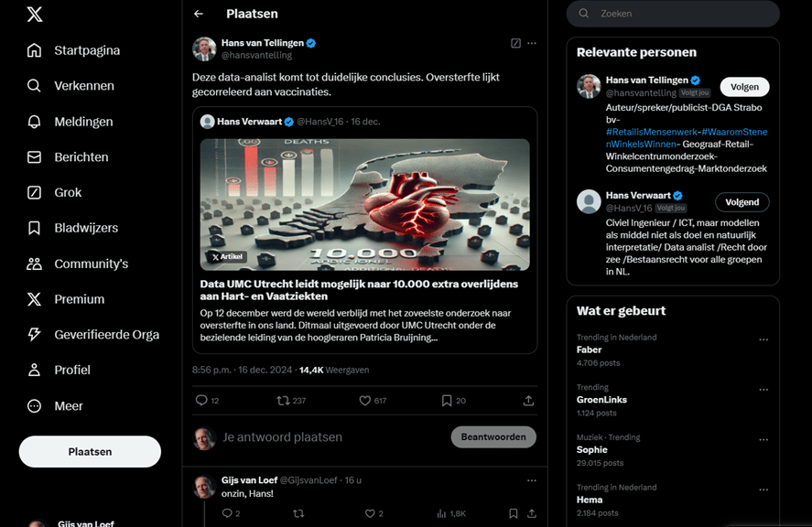Go back using the arrow icon
This screenshot has height=527, width=812.
[199, 14]
